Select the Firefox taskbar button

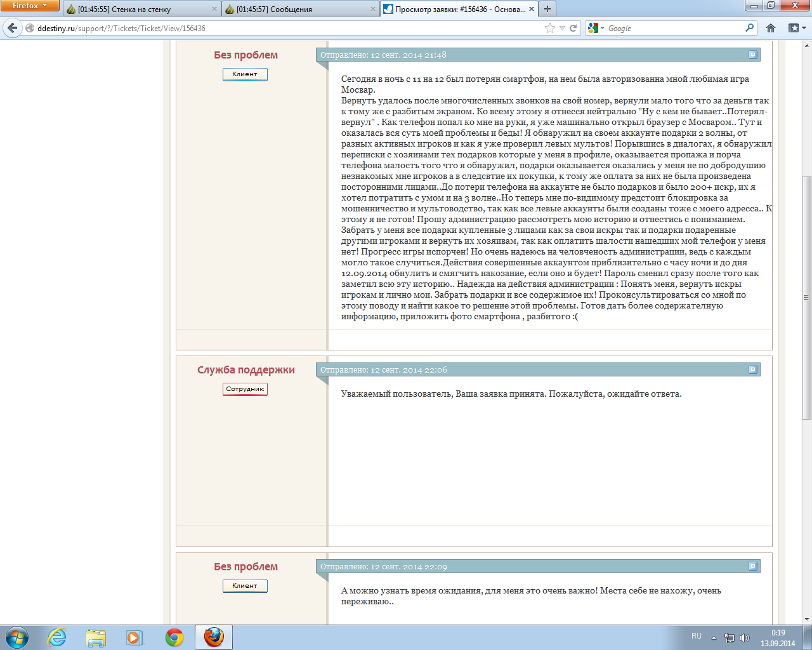click(x=214, y=637)
